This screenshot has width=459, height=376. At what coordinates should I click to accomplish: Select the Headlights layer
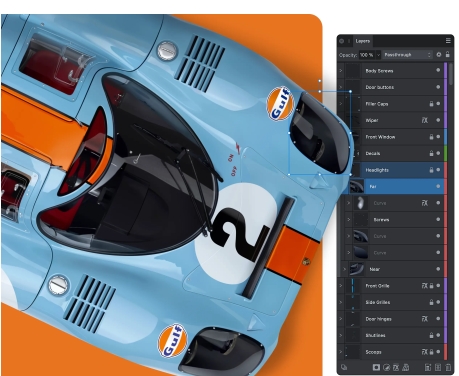click(391, 170)
